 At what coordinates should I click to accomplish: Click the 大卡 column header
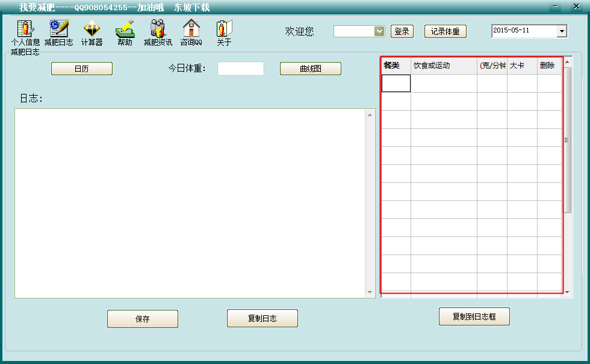523,66
